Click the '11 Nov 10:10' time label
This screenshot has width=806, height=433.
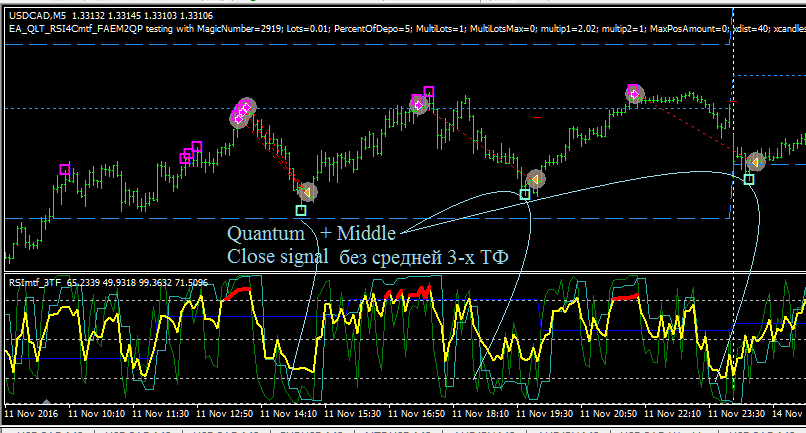(96, 413)
